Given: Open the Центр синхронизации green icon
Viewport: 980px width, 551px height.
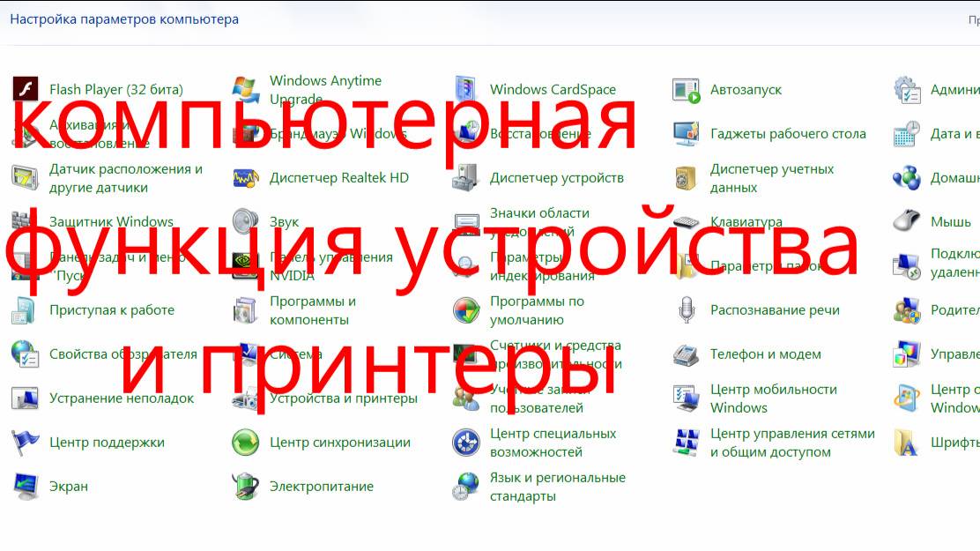Looking at the screenshot, I should pos(246,443).
